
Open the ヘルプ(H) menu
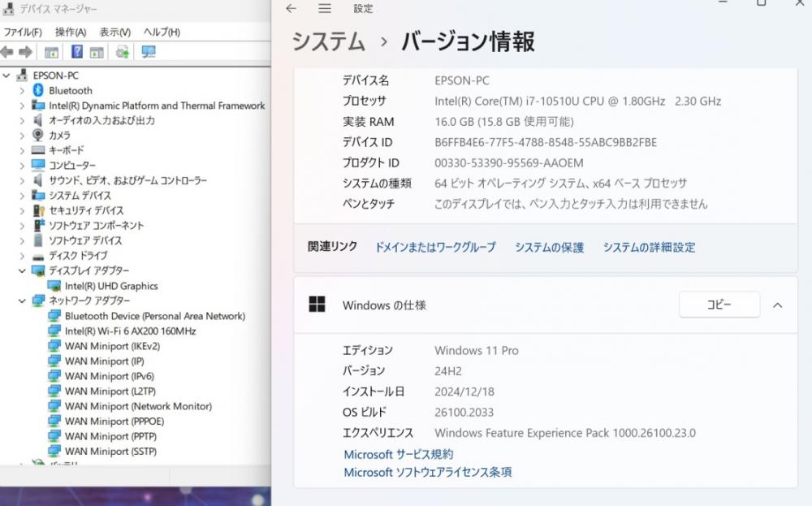(162, 32)
